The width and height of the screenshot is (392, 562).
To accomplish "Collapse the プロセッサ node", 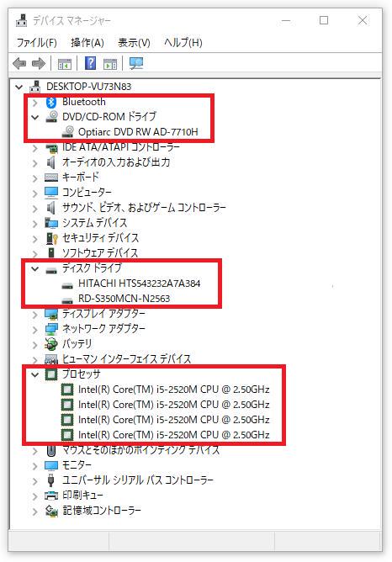I will (x=34, y=374).
